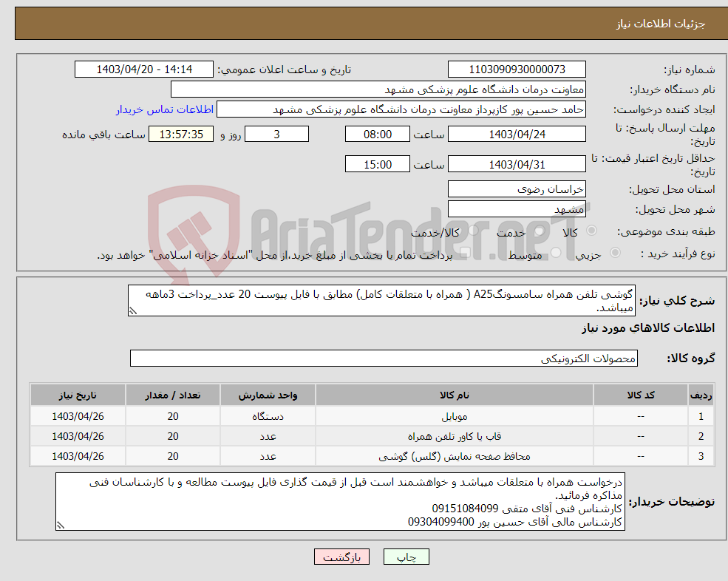Click the تاریخ نیاز column header
Viewport: 728px width, 581px height.
point(78,395)
